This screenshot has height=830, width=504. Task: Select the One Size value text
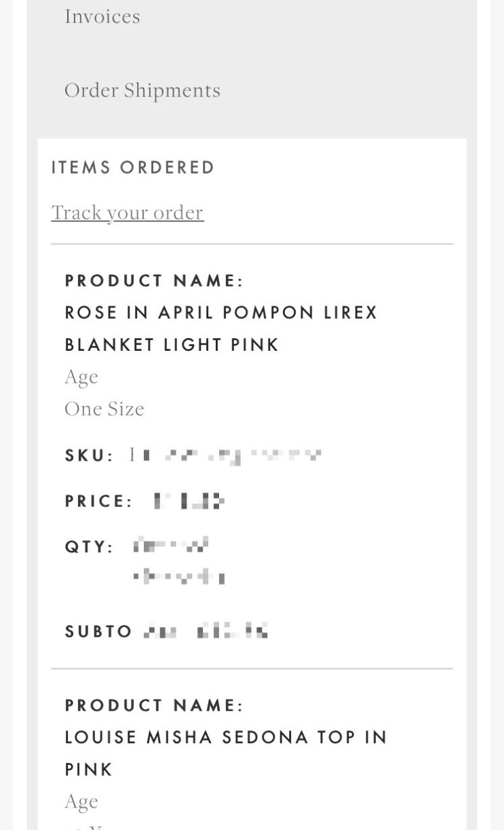click(x=104, y=409)
